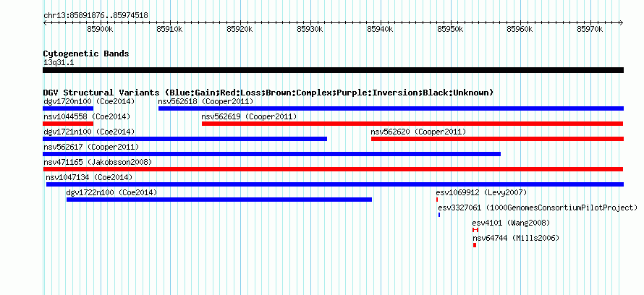
Task: Click the red nsv471165 loss bar
Action: tap(333, 169)
